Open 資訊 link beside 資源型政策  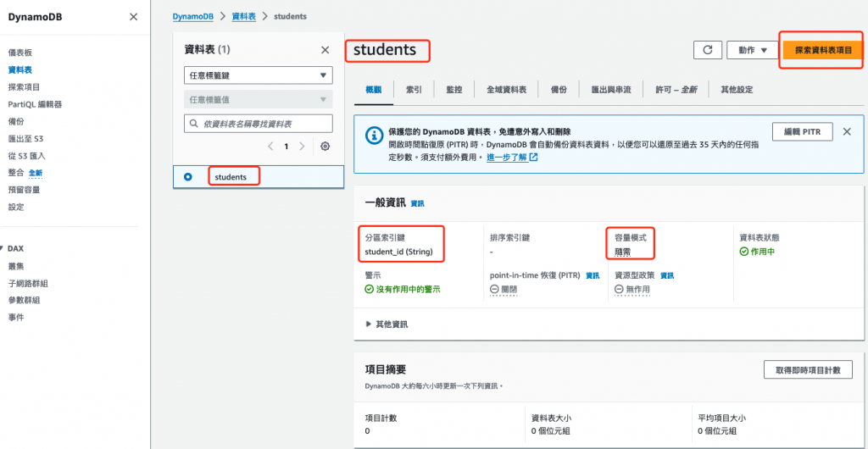tap(667, 275)
